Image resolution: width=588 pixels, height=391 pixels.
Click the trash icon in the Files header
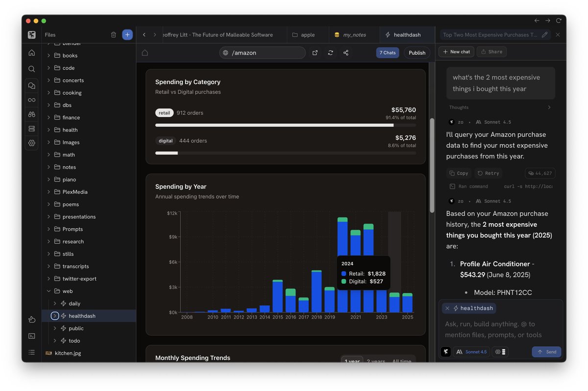(114, 35)
